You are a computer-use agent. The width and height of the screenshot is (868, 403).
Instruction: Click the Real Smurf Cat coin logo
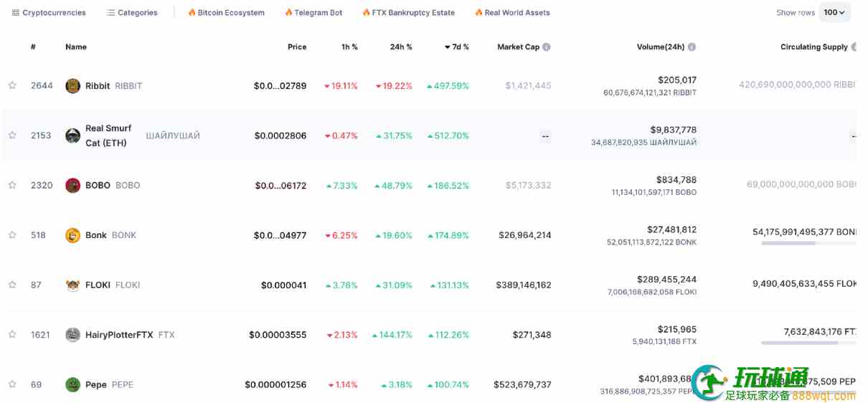click(x=72, y=136)
